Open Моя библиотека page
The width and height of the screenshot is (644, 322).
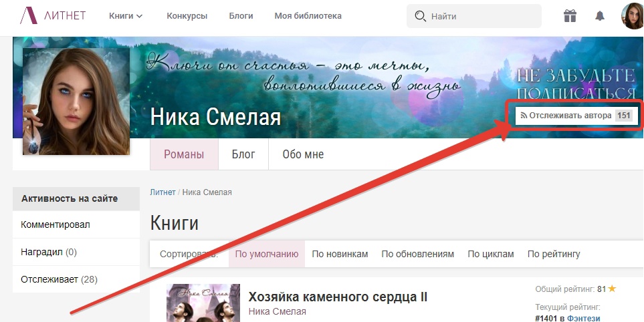308,16
